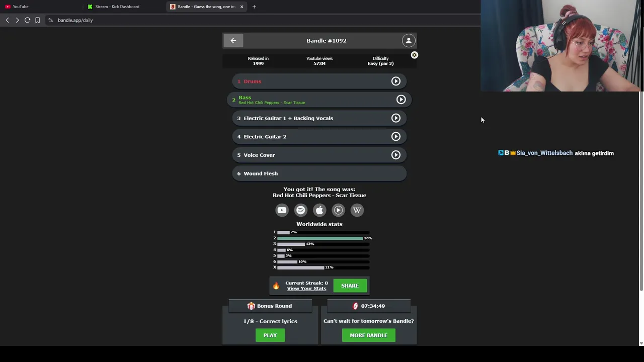Click the streak flame icon
The width and height of the screenshot is (644, 362).
tap(276, 286)
